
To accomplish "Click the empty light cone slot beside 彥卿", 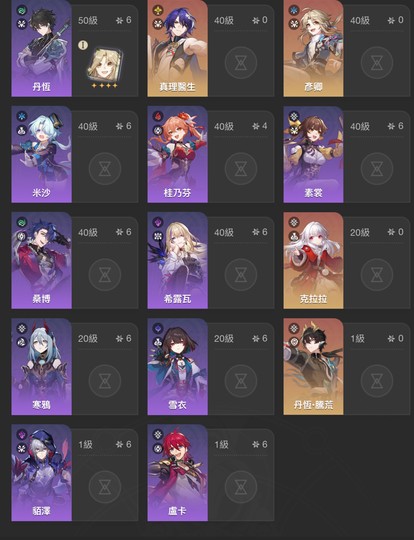I will (x=377, y=63).
